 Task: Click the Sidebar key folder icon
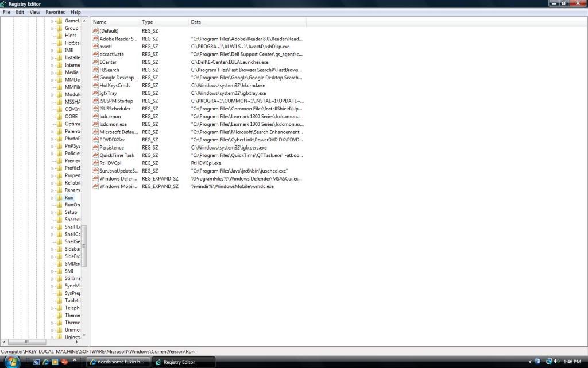point(59,249)
